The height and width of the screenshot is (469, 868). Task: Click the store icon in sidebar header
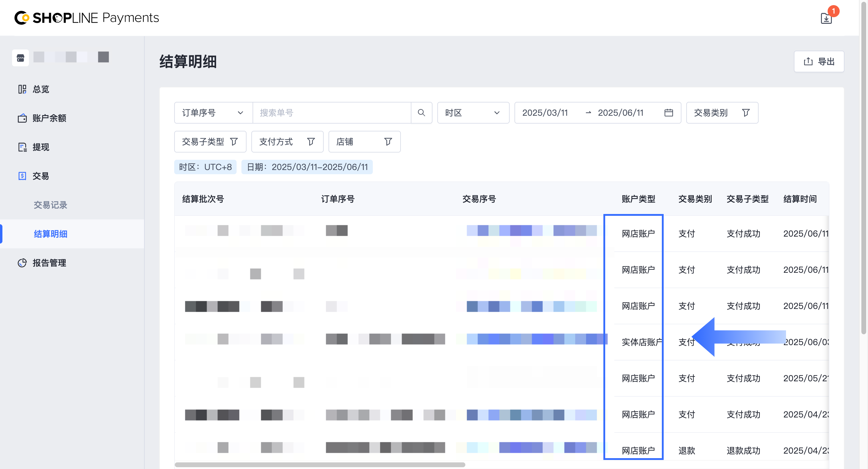20,58
